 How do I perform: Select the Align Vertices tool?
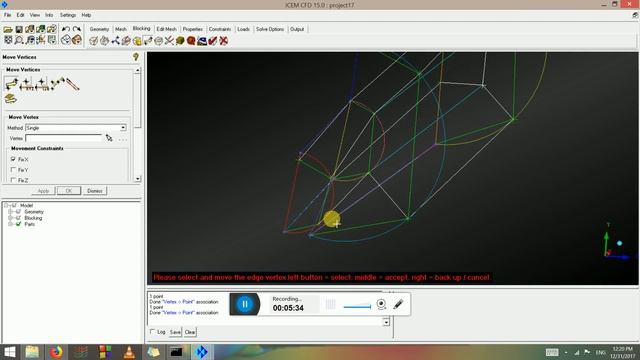tap(42, 84)
